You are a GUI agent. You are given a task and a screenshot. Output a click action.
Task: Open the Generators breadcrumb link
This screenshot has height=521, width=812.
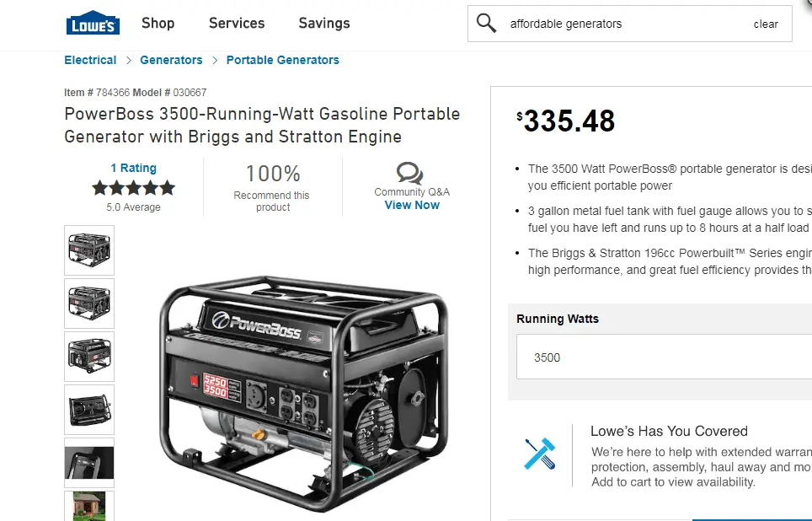(x=171, y=60)
